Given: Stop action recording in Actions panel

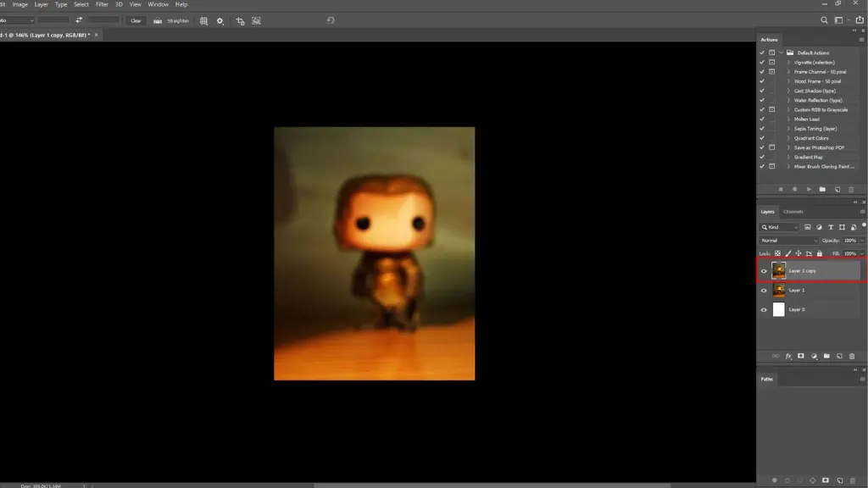Looking at the screenshot, I should [781, 189].
